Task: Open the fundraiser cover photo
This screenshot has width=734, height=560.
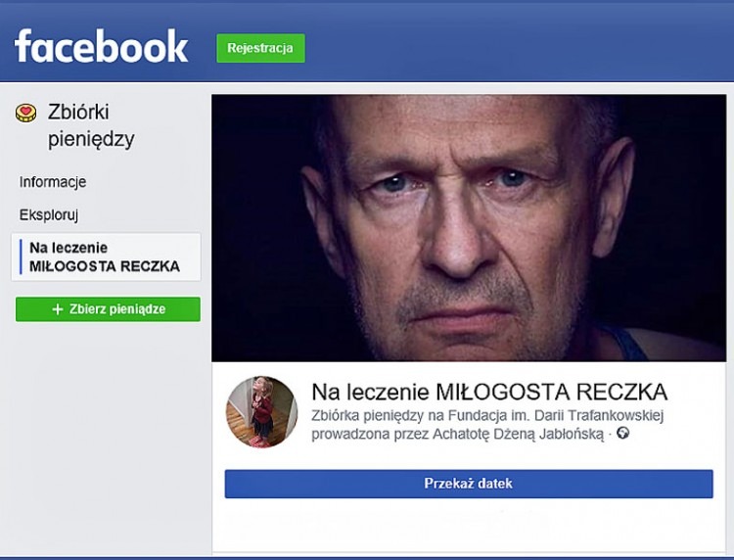Action: pos(469,227)
